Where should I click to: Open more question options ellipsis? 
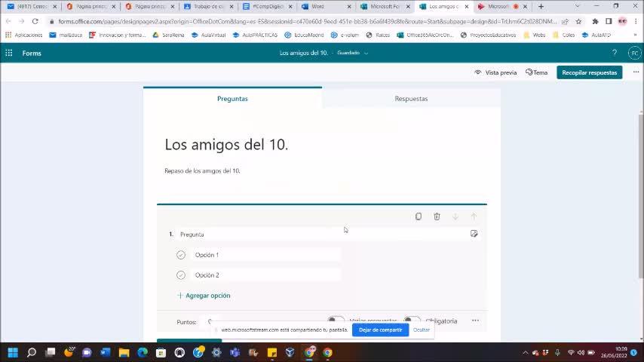pos(475,321)
